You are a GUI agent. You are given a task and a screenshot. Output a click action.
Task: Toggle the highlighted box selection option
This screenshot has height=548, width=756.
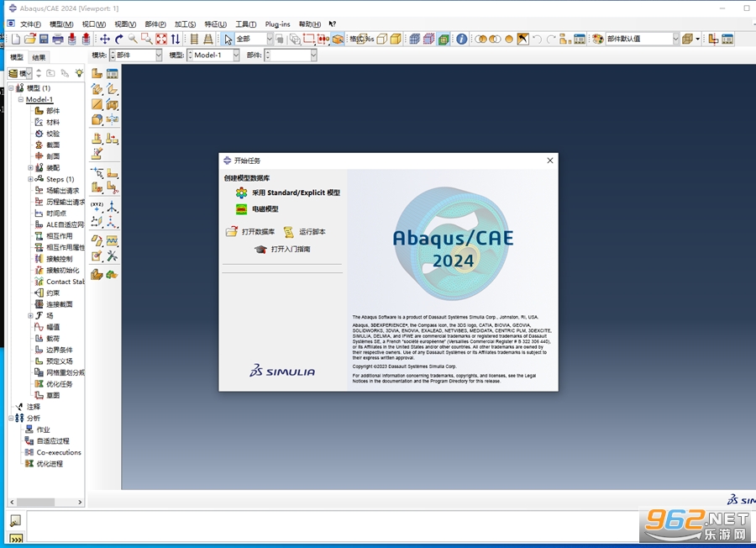click(x=338, y=39)
